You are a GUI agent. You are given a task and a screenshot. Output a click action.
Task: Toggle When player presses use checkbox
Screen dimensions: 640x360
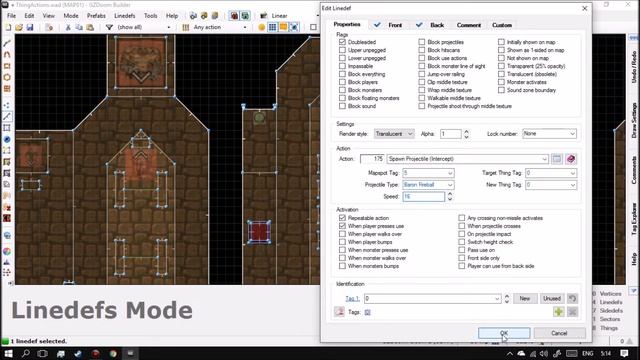pyautogui.click(x=342, y=226)
